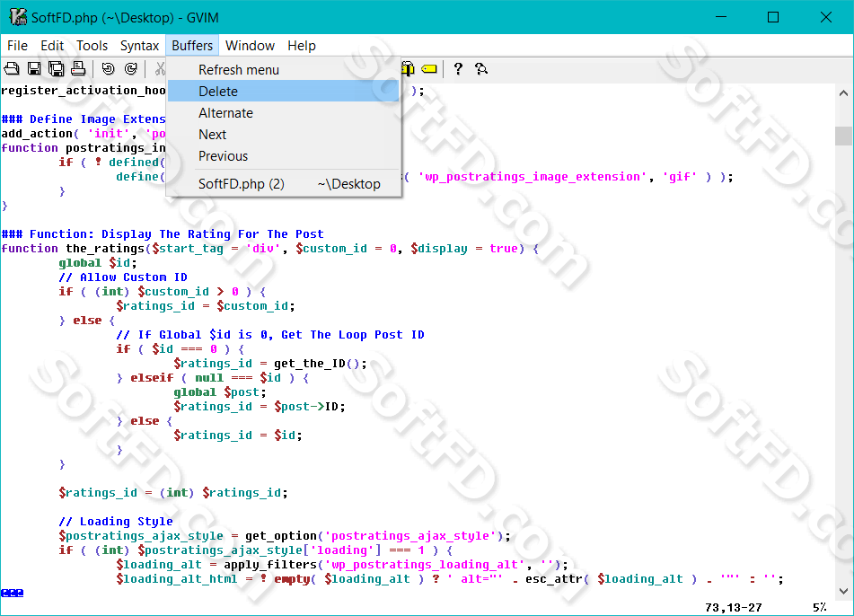Click the Open file toolbar icon

click(x=12, y=68)
